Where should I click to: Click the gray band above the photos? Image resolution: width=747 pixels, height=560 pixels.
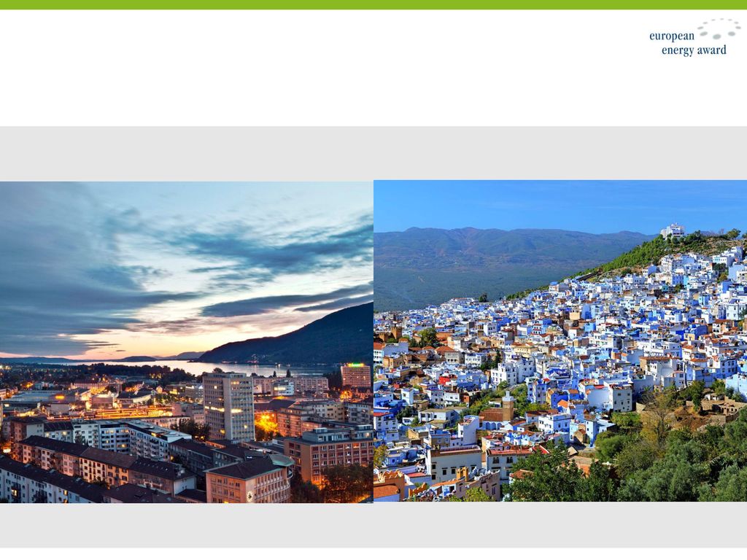[x=373, y=153]
